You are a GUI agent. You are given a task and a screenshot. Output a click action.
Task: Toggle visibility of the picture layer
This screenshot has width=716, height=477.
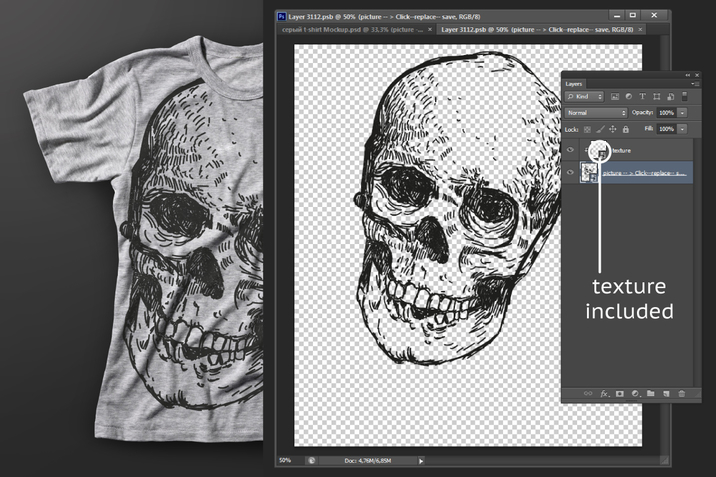[x=570, y=173]
